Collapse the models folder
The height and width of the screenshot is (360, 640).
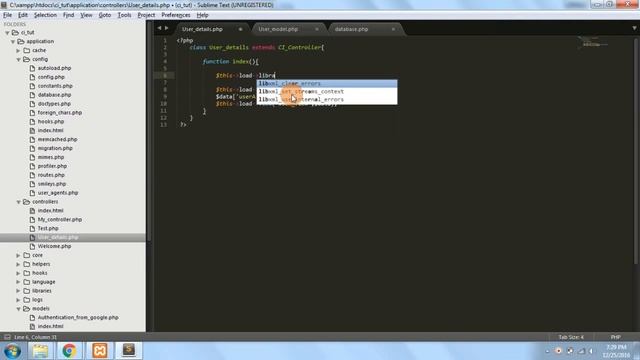pyautogui.click(x=18, y=309)
